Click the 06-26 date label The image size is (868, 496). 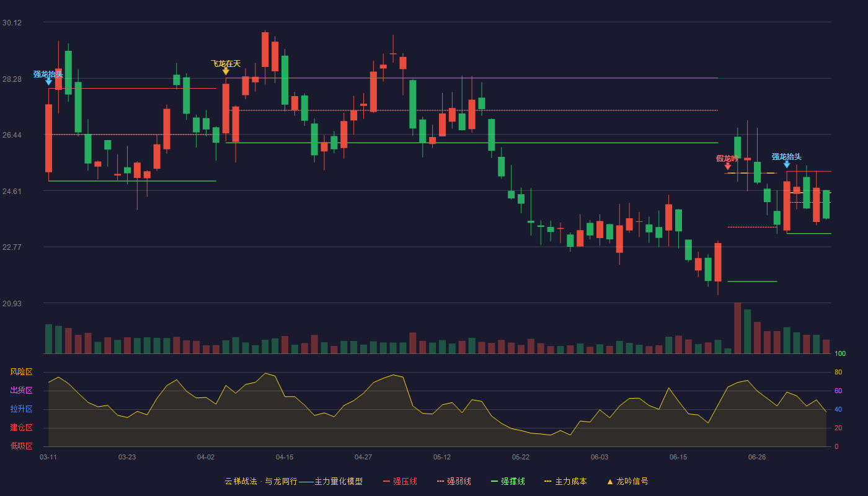coord(757,457)
